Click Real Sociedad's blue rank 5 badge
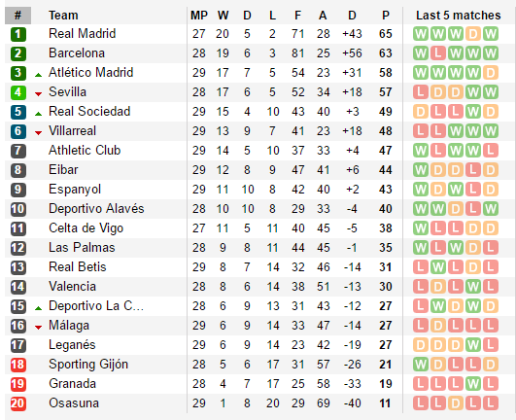Image resolution: width=516 pixels, height=420 pixels. pyautogui.click(x=18, y=112)
